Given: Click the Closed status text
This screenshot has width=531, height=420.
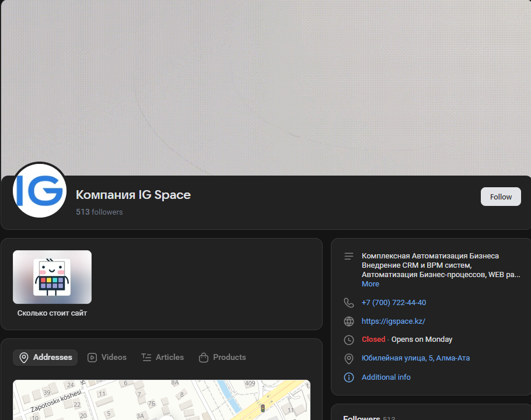Looking at the screenshot, I should click(373, 339).
